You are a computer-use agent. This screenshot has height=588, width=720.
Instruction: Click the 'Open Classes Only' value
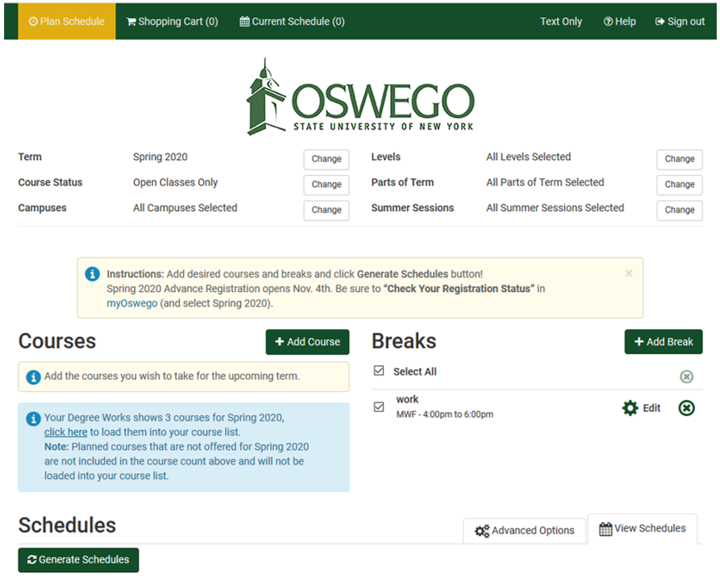tap(176, 182)
